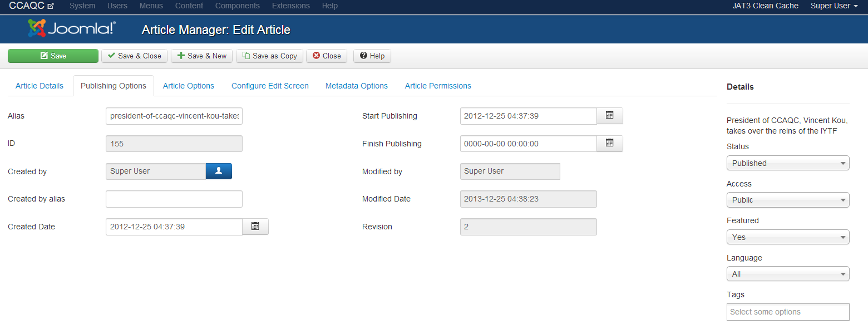Click the ID field showing 155

point(174,144)
